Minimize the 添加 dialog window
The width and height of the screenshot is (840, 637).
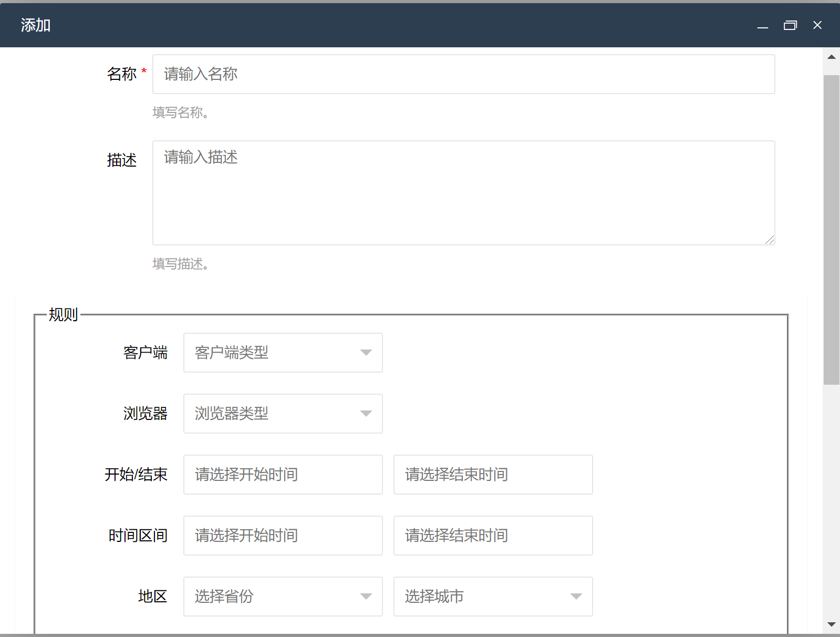tap(763, 25)
